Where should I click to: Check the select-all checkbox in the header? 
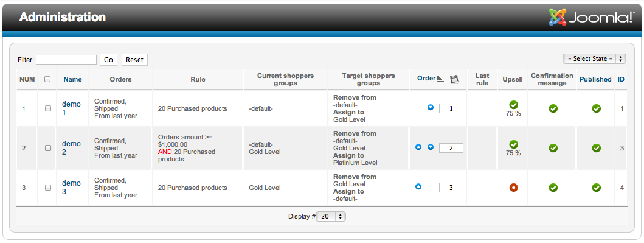pyautogui.click(x=47, y=79)
